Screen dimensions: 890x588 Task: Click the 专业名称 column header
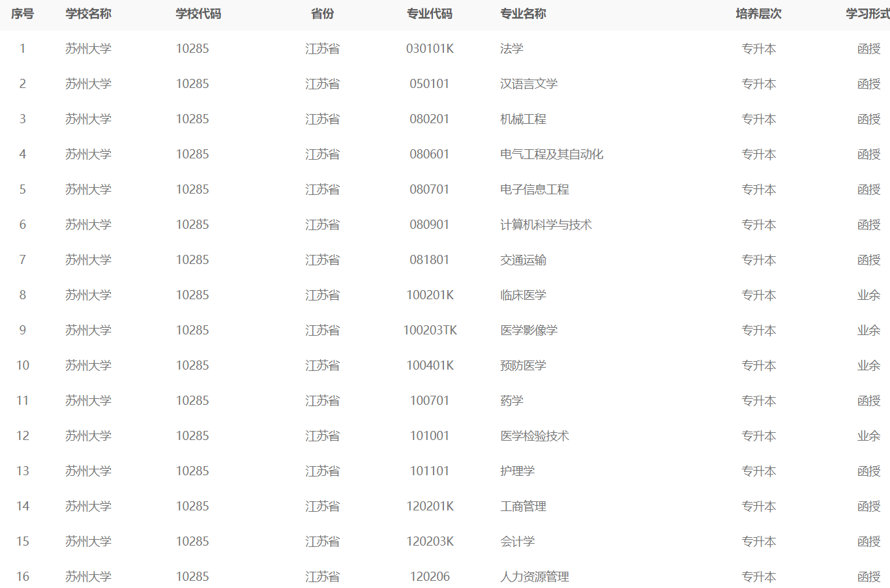[x=523, y=14]
